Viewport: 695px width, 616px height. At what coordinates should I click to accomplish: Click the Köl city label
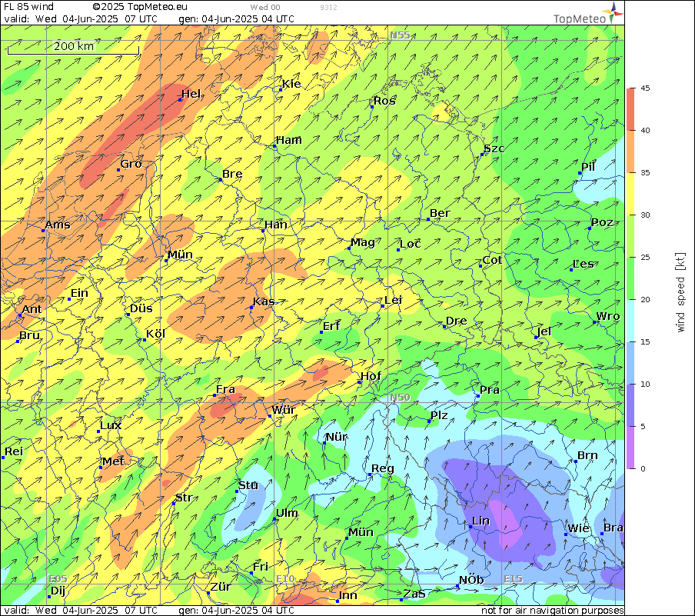click(156, 334)
